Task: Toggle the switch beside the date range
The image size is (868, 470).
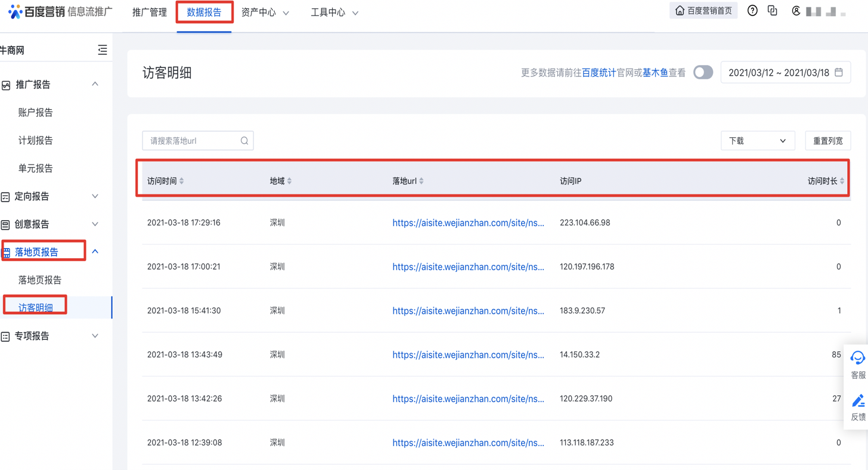Action: [x=703, y=73]
